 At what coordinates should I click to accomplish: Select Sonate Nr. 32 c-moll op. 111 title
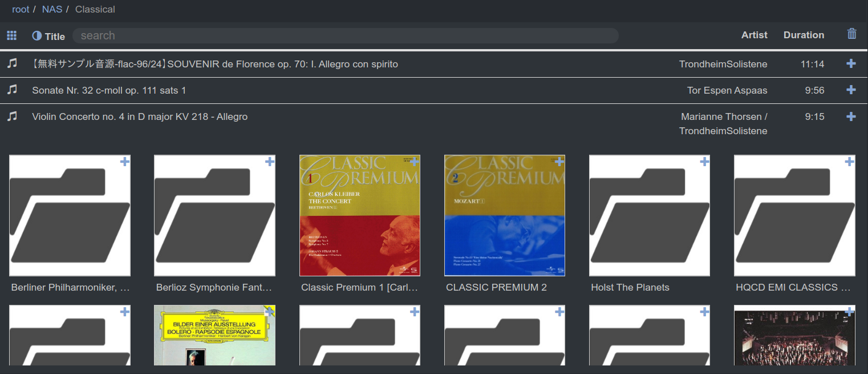coord(109,90)
